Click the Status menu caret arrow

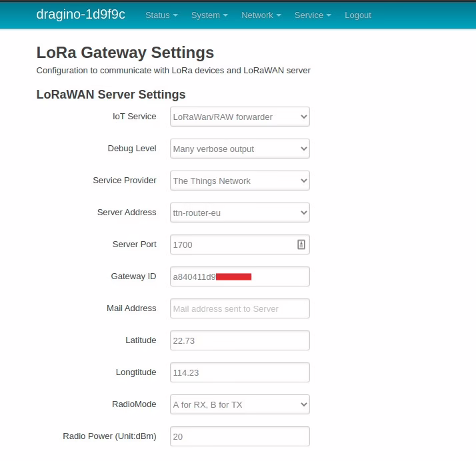(175, 16)
